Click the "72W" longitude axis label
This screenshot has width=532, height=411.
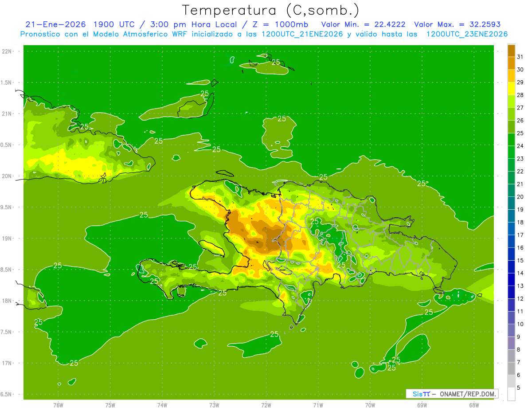tap(266, 405)
